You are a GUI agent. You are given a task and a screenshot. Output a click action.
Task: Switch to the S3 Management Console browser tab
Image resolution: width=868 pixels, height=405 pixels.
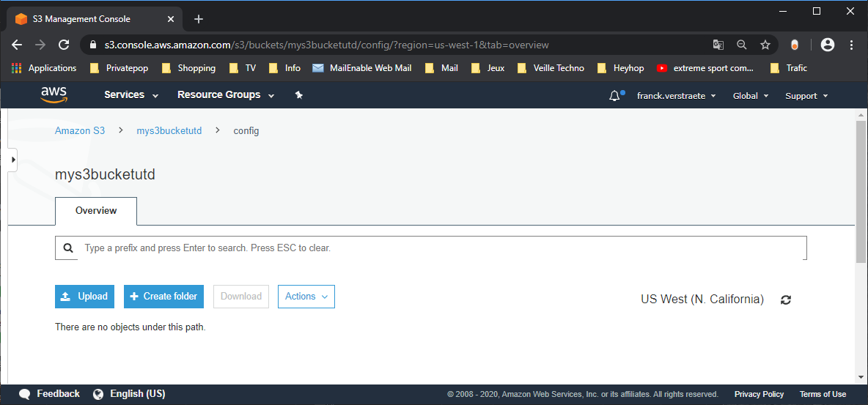coord(94,19)
